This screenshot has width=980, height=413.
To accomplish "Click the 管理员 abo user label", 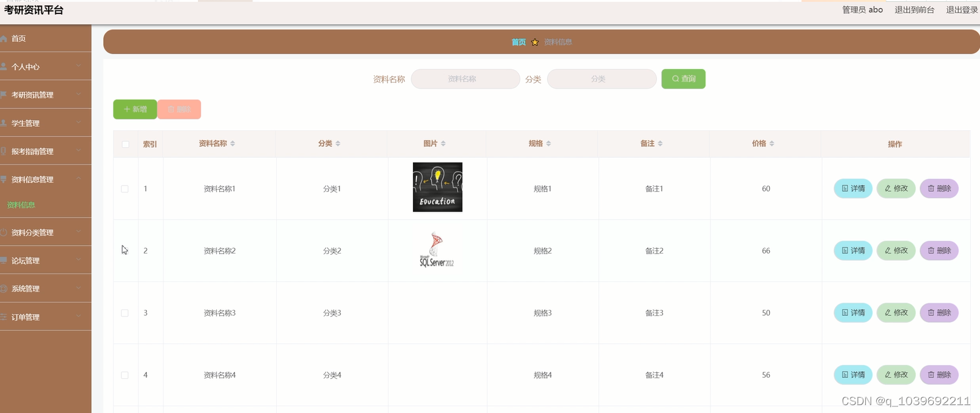I will click(862, 10).
